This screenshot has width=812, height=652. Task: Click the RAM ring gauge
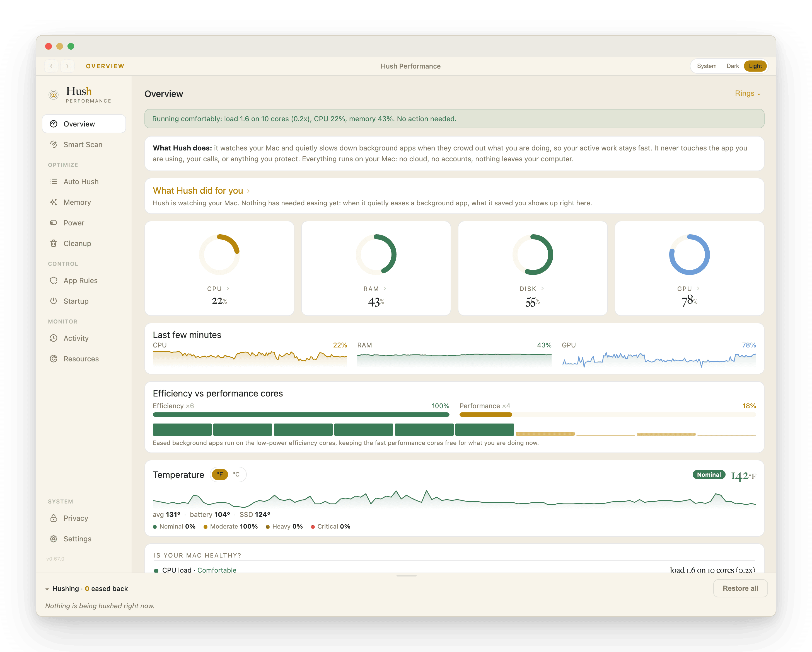pyautogui.click(x=376, y=254)
